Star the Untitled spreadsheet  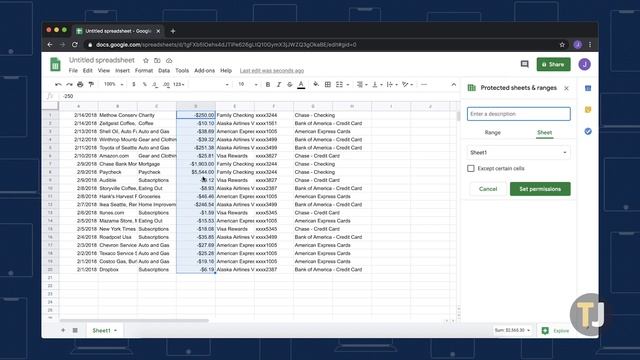pyautogui.click(x=146, y=60)
